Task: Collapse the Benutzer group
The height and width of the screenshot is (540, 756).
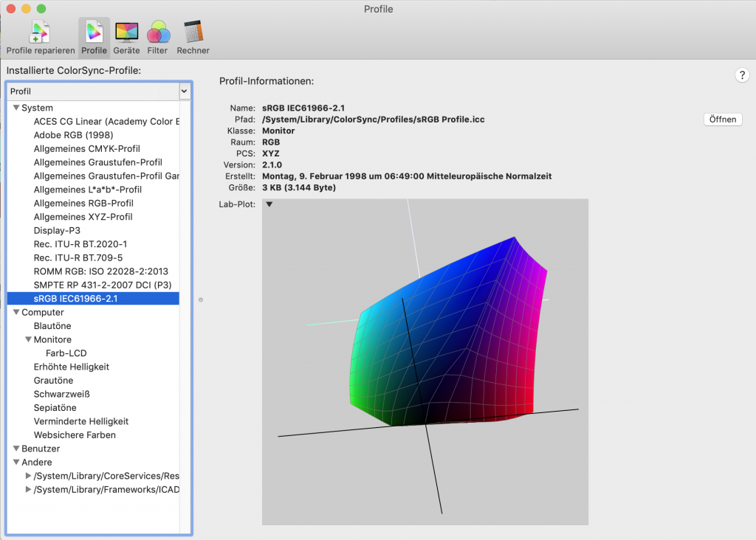Action: 16,449
